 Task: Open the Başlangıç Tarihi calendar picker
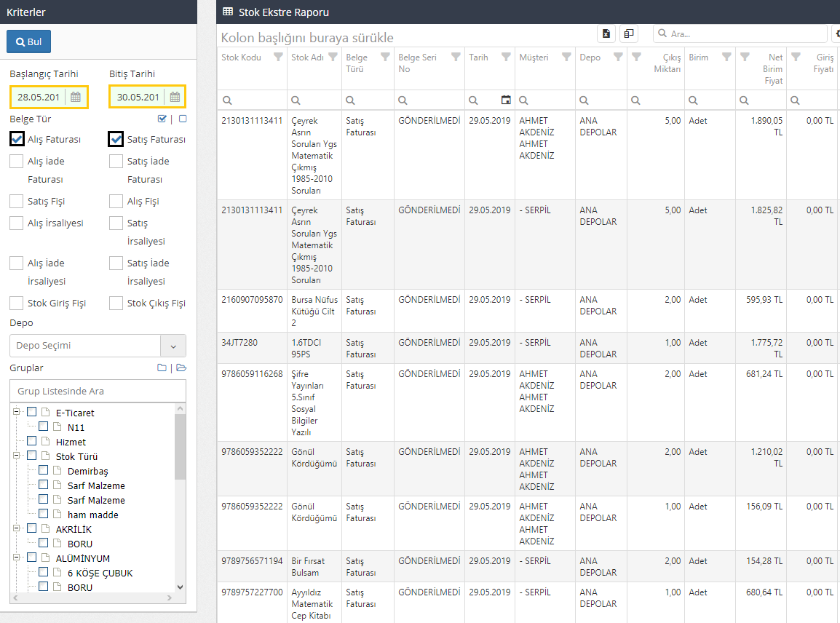(76, 97)
